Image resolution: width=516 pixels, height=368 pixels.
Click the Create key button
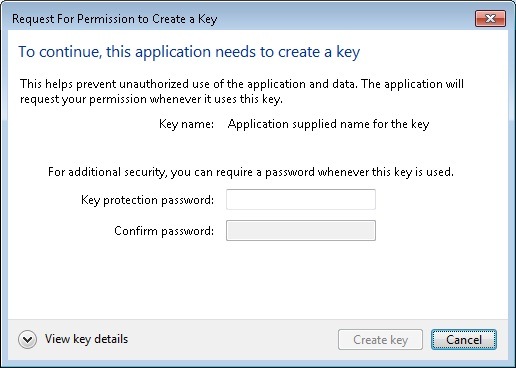pyautogui.click(x=380, y=340)
